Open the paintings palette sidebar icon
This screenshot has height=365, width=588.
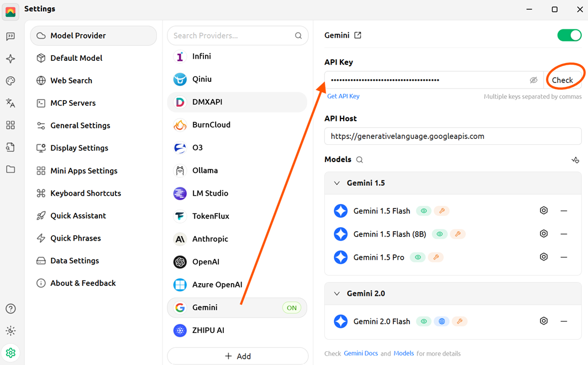(x=11, y=81)
